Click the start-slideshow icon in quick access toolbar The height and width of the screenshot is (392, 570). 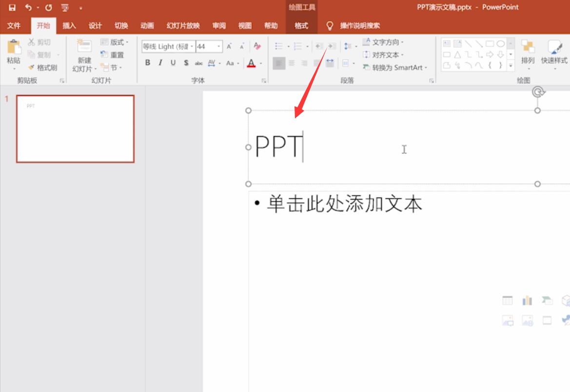(65, 7)
